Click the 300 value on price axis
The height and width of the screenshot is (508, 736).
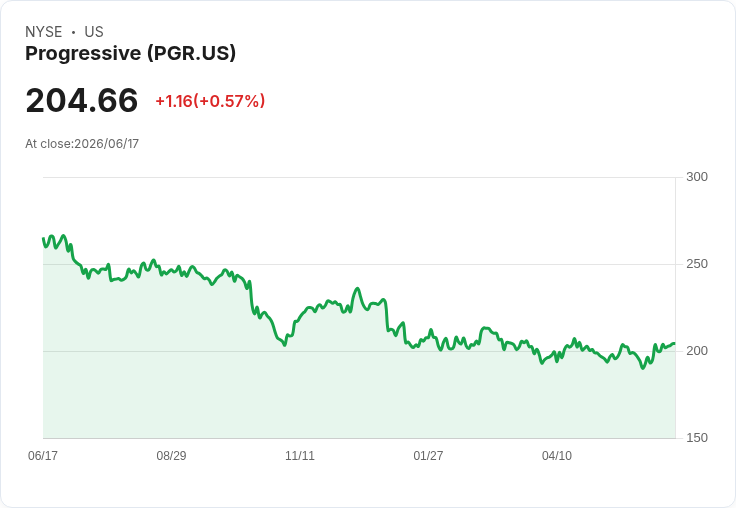697,177
